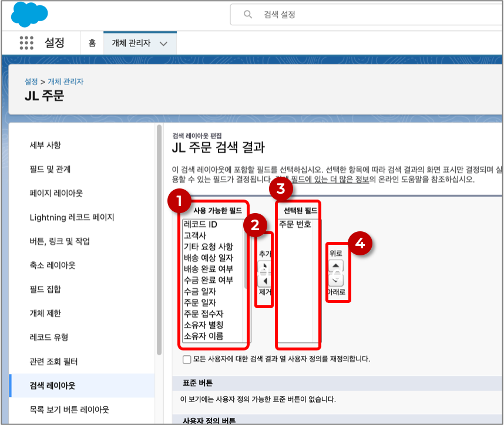Click the 설정 breadcrumb link
The image size is (504, 425).
(x=31, y=82)
